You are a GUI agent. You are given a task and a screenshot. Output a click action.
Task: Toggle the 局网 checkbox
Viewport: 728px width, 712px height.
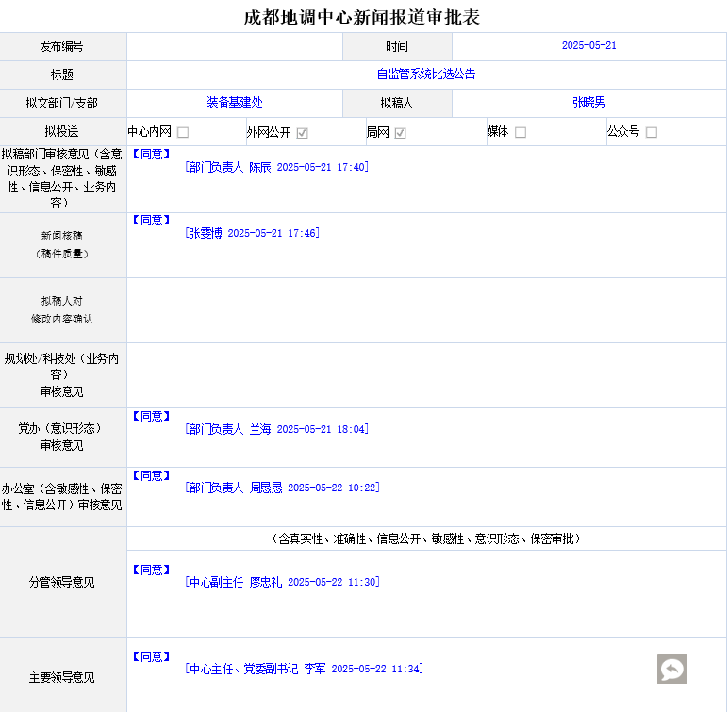(401, 133)
